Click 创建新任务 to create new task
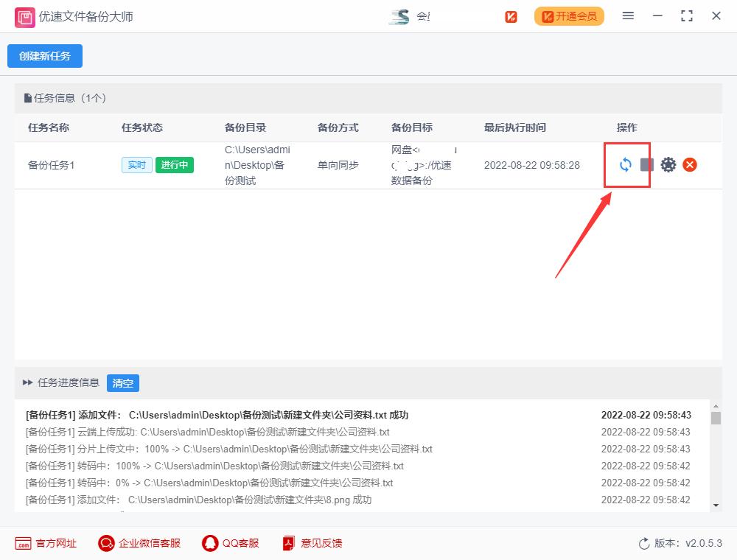Viewport: 737px width, 560px height. point(44,55)
